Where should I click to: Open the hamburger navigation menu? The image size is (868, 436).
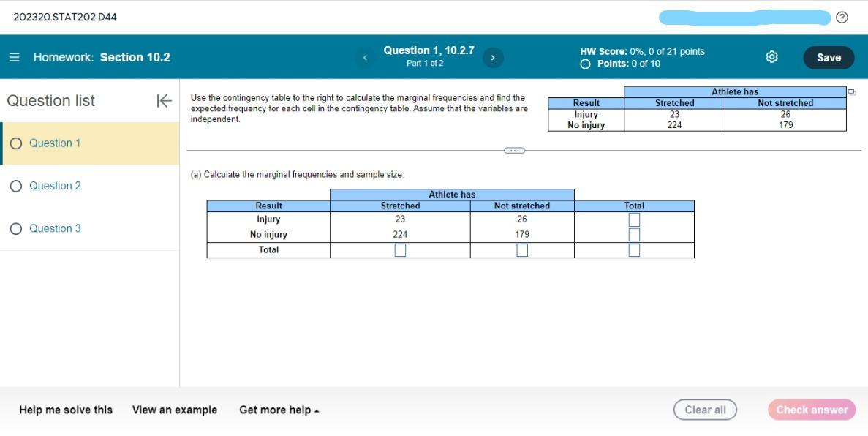click(x=14, y=56)
